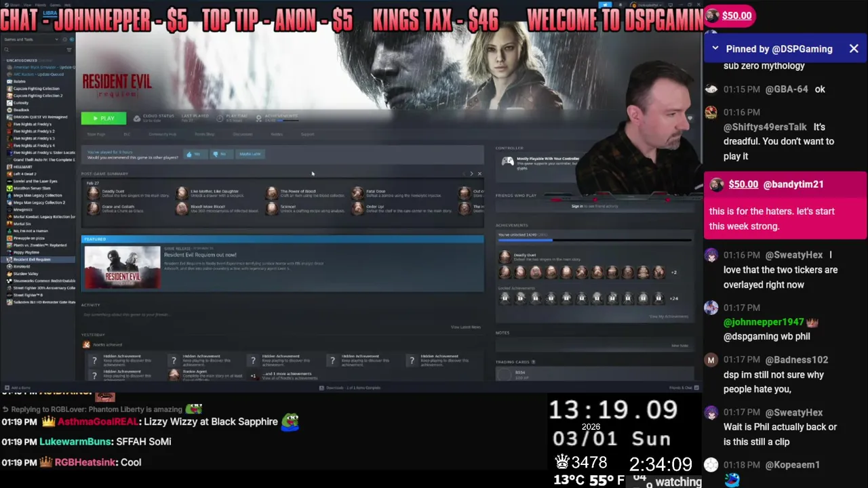Open @bandytim21's $50.00 super chat message

(785, 205)
